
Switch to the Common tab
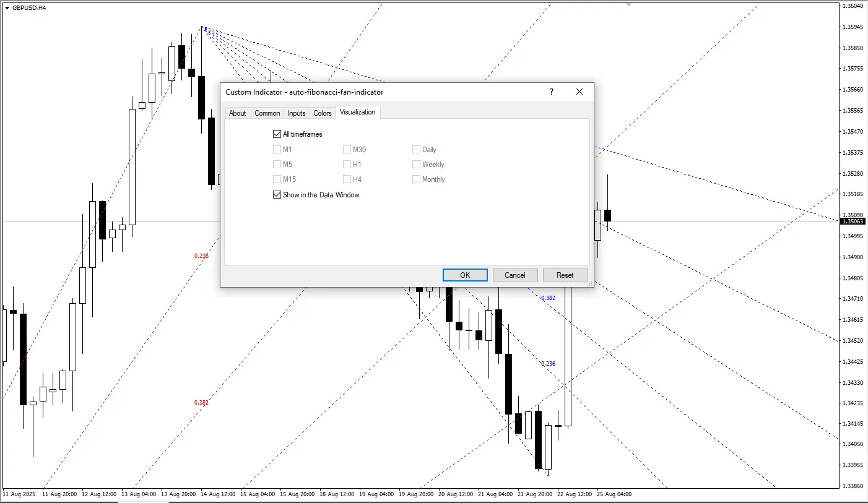point(267,113)
